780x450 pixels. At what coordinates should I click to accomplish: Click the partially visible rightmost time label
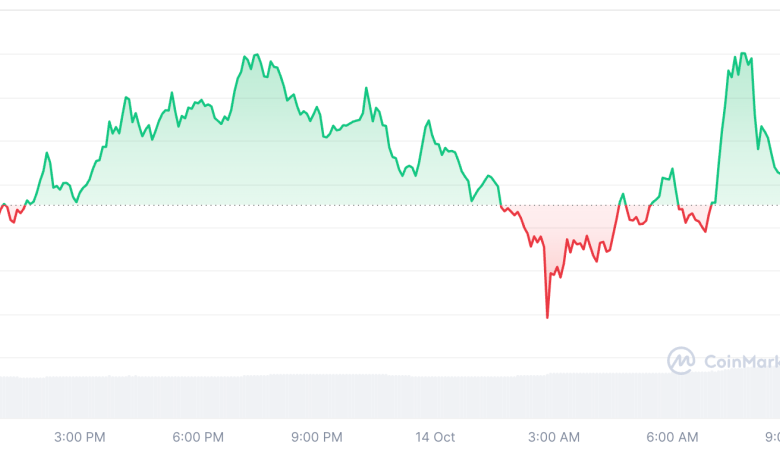point(772,437)
